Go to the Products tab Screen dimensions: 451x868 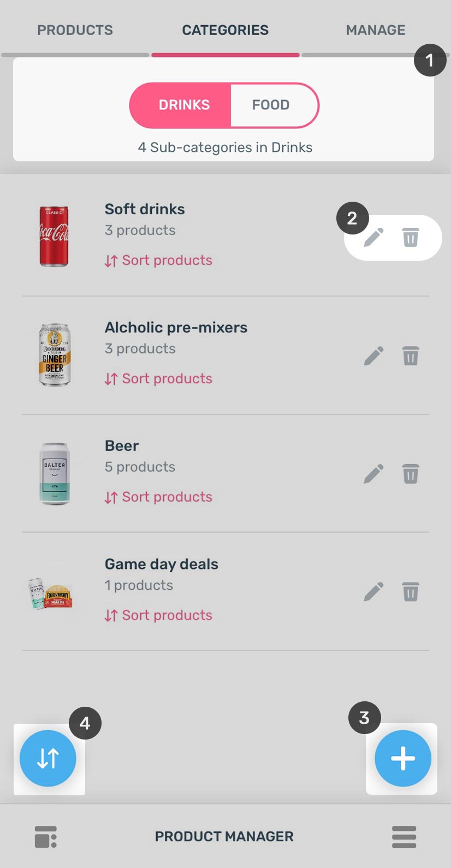pyautogui.click(x=75, y=30)
